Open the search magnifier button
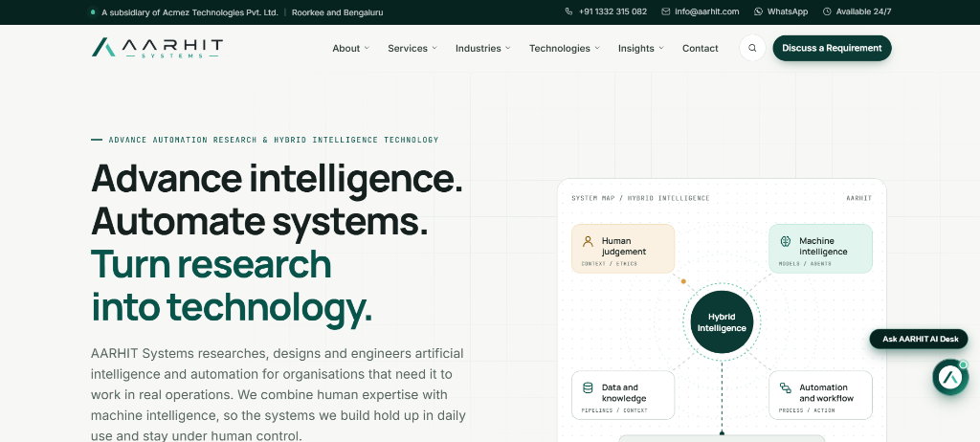Viewport: 980px width, 442px height. [x=752, y=48]
